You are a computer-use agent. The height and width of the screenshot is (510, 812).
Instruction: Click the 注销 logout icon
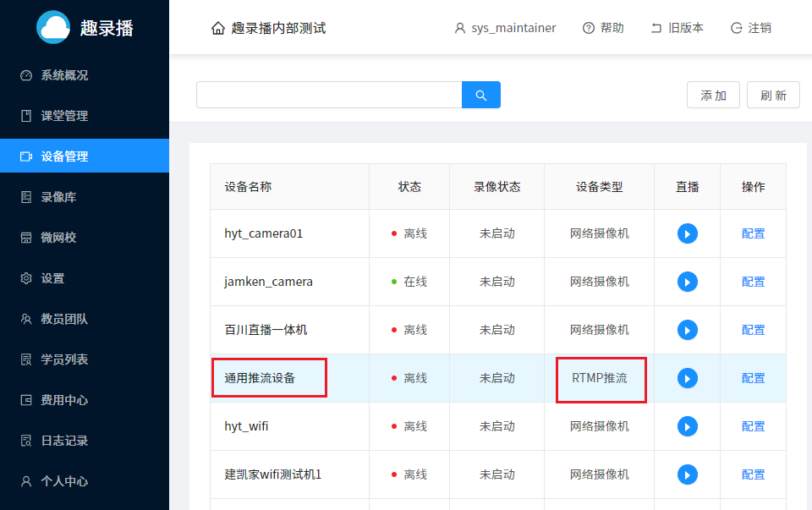click(x=737, y=28)
